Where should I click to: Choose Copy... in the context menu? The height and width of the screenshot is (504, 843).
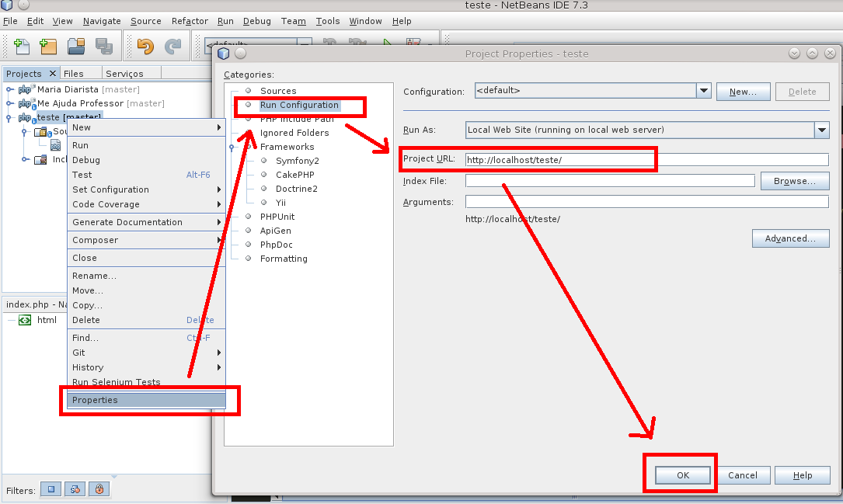pos(146,305)
